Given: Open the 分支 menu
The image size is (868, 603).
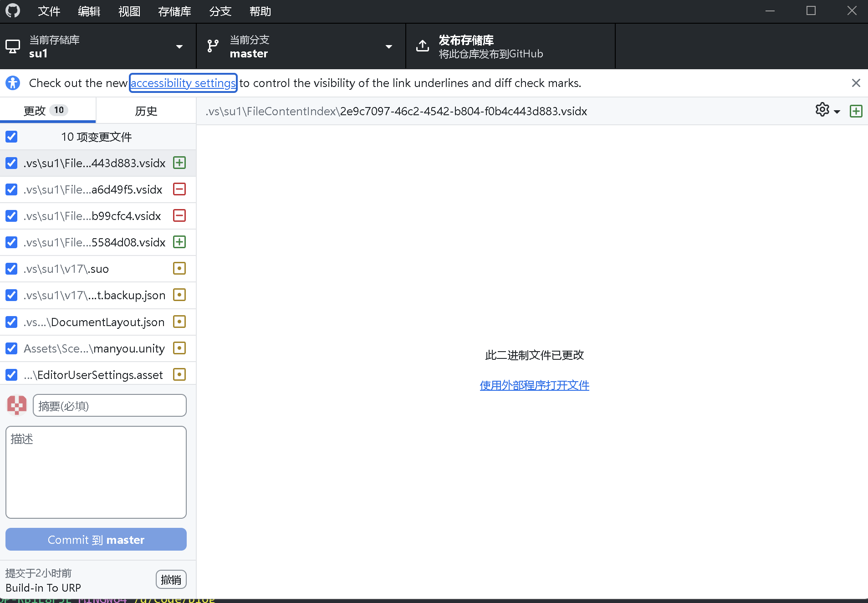Looking at the screenshot, I should click(220, 11).
